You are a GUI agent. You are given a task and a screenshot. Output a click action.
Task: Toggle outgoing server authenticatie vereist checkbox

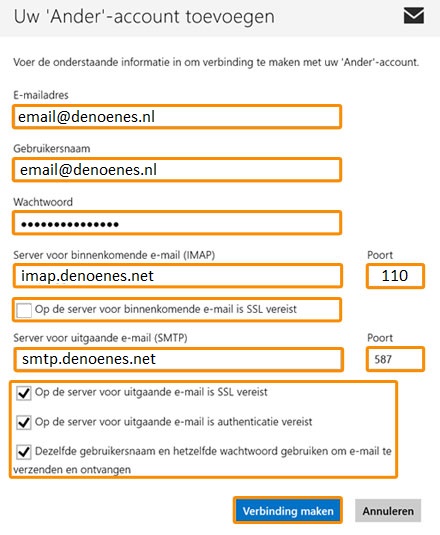[x=24, y=423]
